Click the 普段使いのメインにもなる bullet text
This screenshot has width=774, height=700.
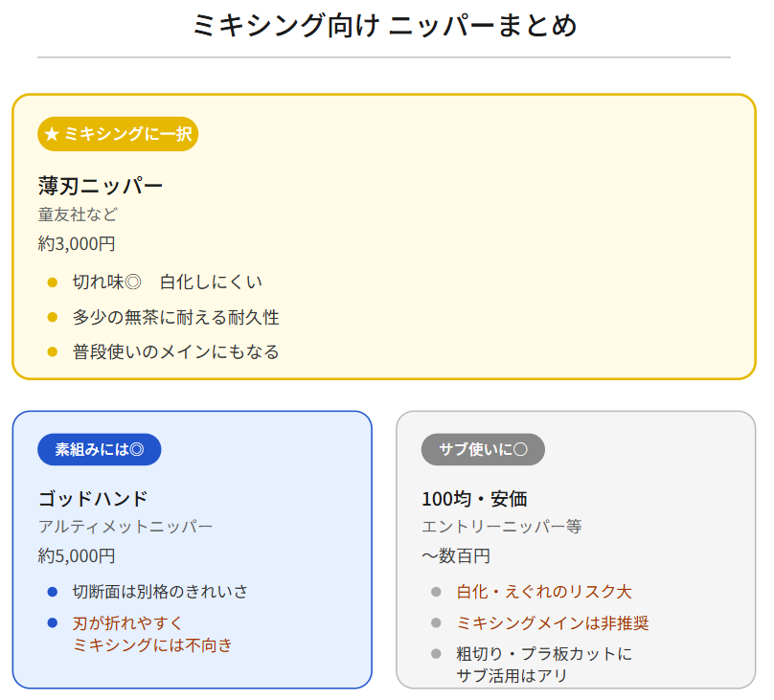tap(176, 351)
